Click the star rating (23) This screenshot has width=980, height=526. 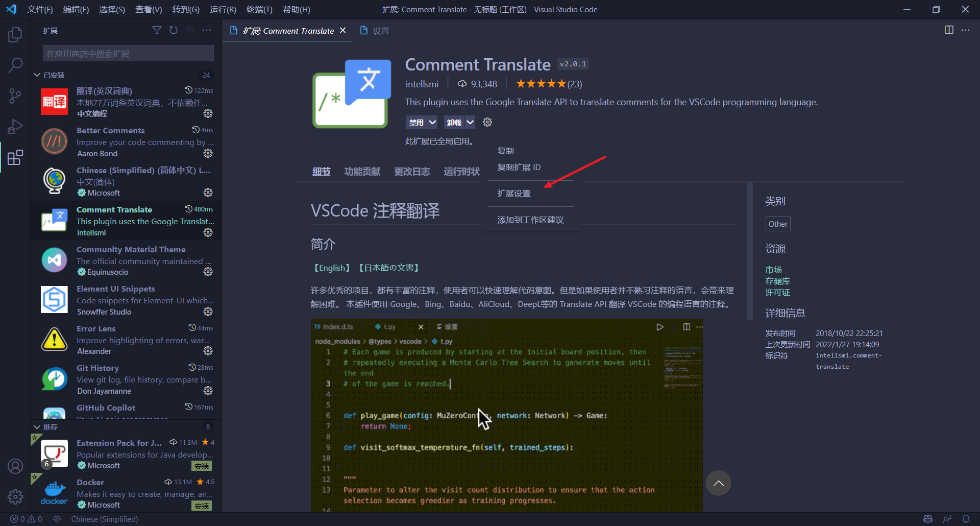549,84
